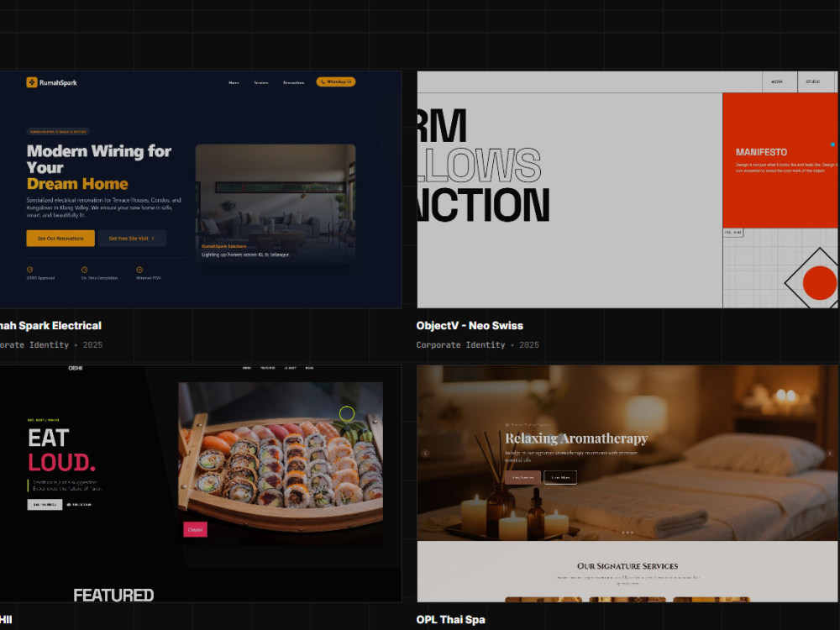Click the See Our Renovations button
This screenshot has height=630, width=840.
60,239
